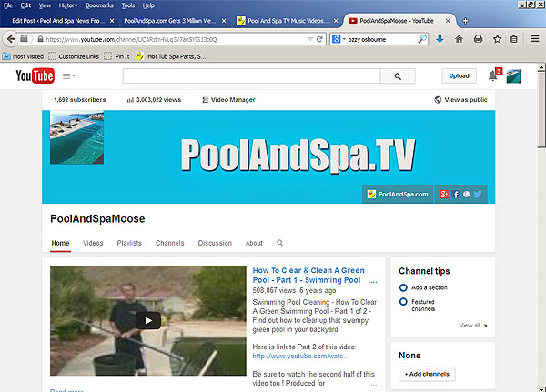The height and width of the screenshot is (392, 546).
Task: Open the Firefox hamburger menu
Action: (533, 39)
